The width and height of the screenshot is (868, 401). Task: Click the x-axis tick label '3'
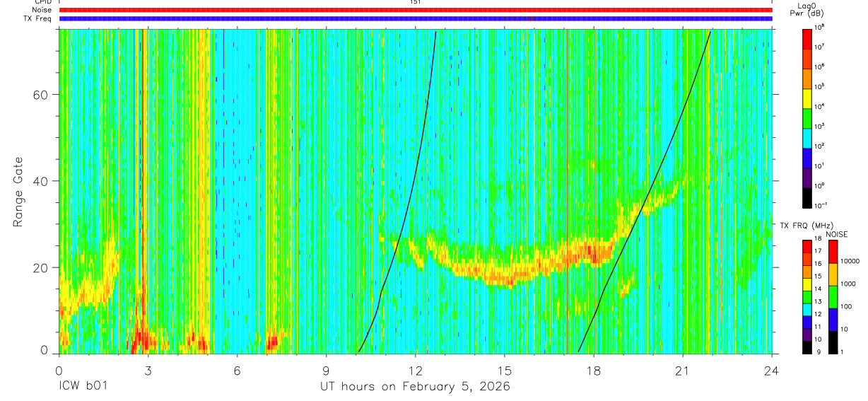[148, 370]
